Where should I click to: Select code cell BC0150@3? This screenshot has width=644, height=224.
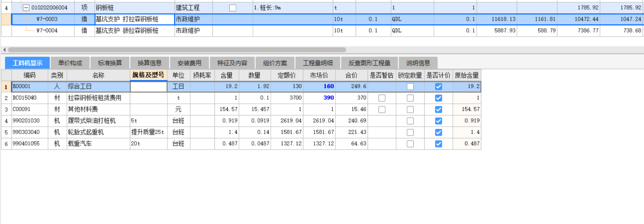30,98
